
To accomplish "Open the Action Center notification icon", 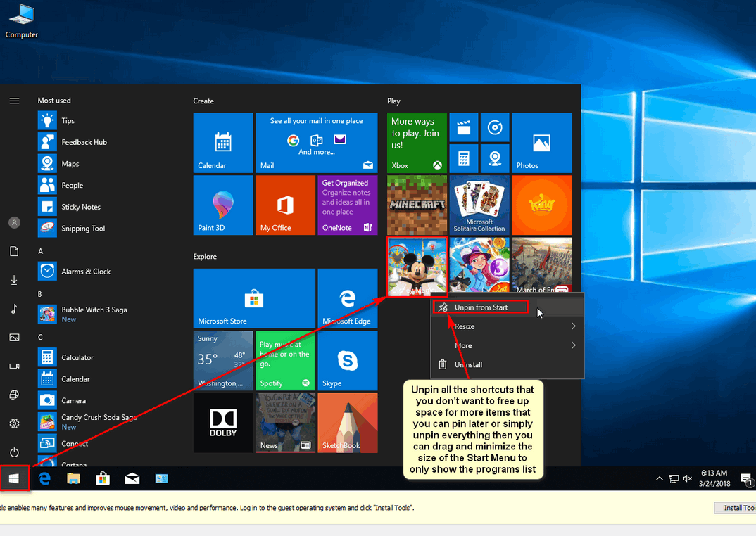I will click(746, 479).
